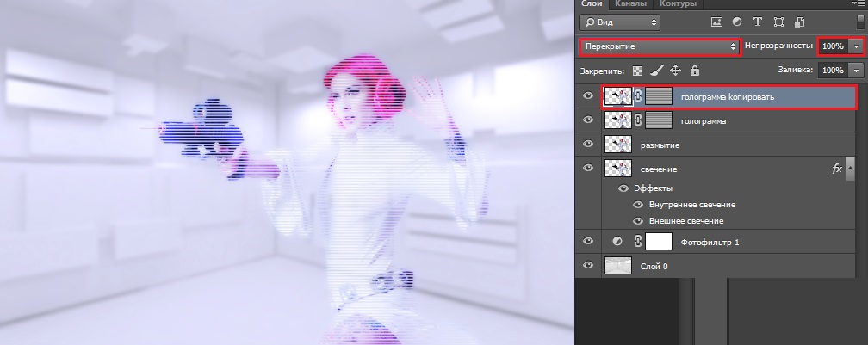The height and width of the screenshot is (345, 868).
Task: Filter layers by shape layers icon
Action: tap(778, 22)
